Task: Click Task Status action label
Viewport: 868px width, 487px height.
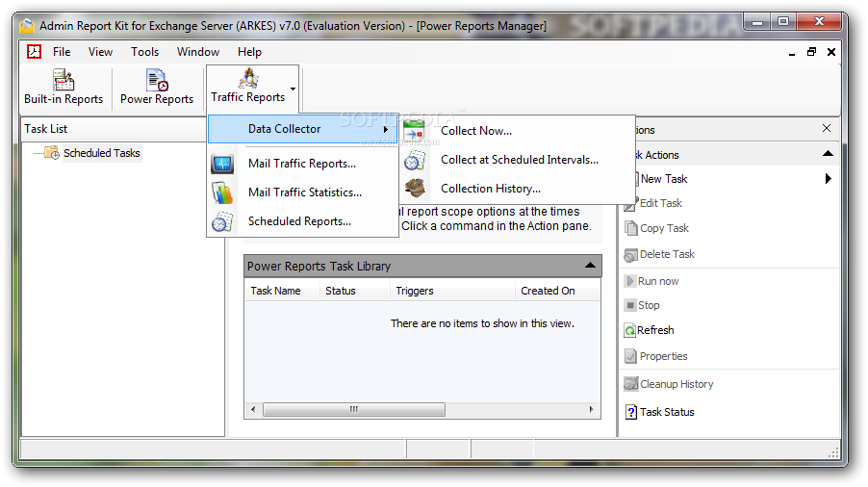Action: [x=667, y=412]
